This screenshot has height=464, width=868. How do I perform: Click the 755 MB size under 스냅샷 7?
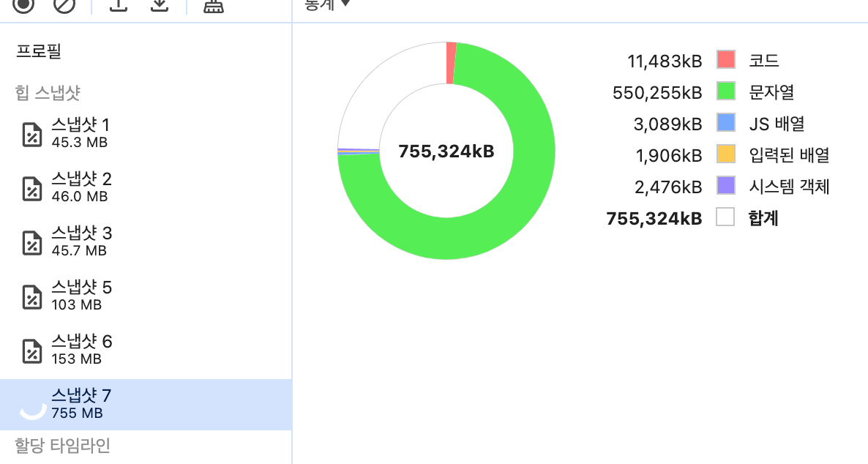(x=77, y=413)
